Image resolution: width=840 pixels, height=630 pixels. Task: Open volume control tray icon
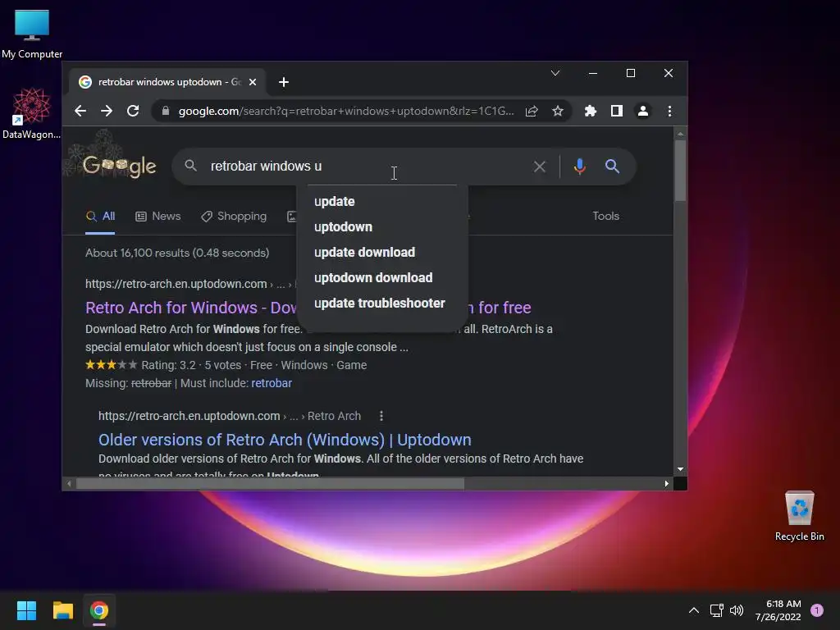pos(737,610)
